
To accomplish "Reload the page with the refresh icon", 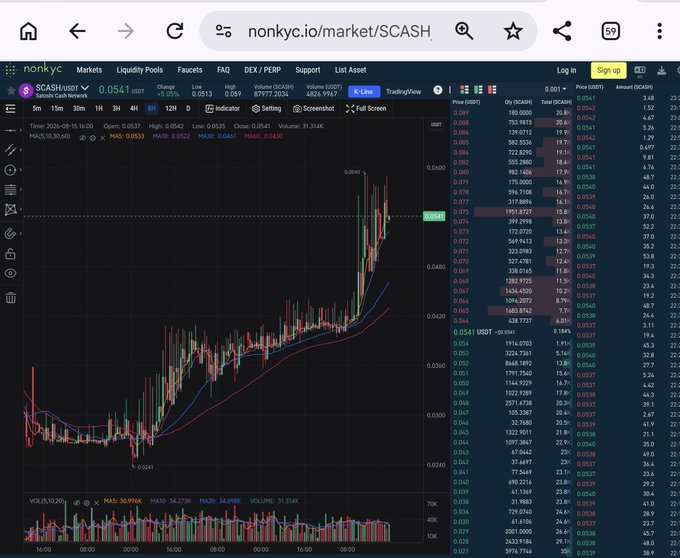I will (175, 31).
